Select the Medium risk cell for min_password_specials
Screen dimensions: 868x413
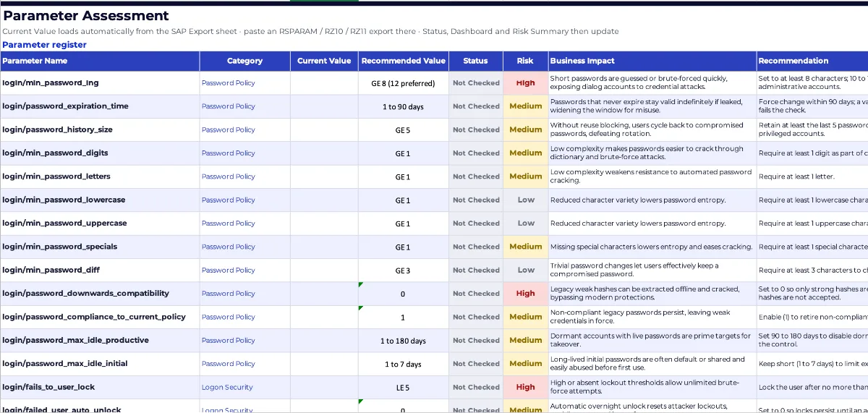tap(526, 247)
